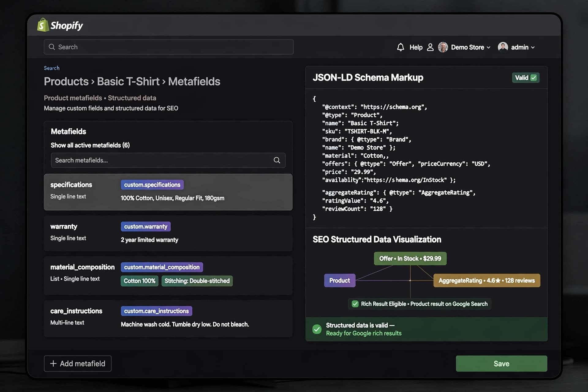Click the admin avatar image

(503, 47)
